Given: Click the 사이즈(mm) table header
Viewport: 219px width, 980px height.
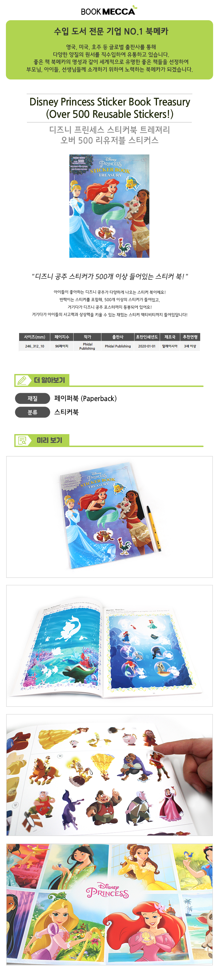Looking at the screenshot, I should click(x=34, y=337).
